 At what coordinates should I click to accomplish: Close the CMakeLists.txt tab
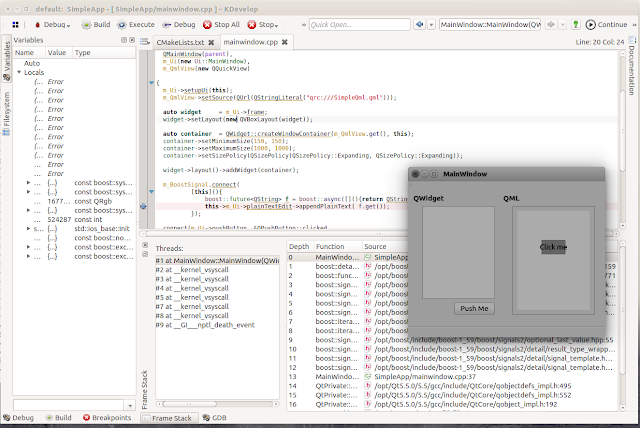tap(211, 42)
